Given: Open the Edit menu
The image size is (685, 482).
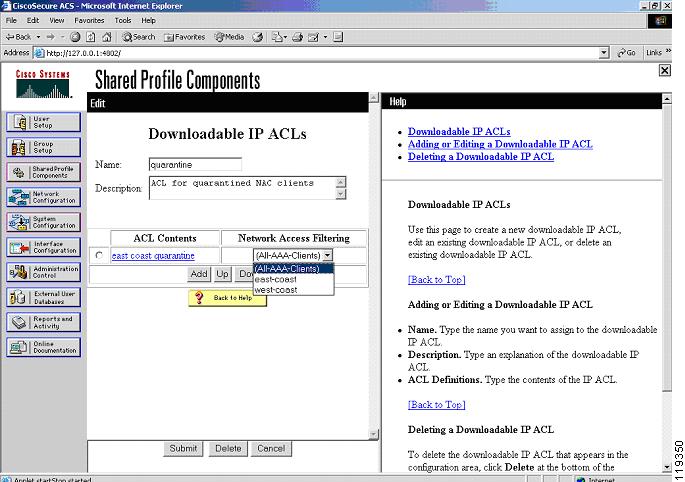Looking at the screenshot, I should (33, 21).
